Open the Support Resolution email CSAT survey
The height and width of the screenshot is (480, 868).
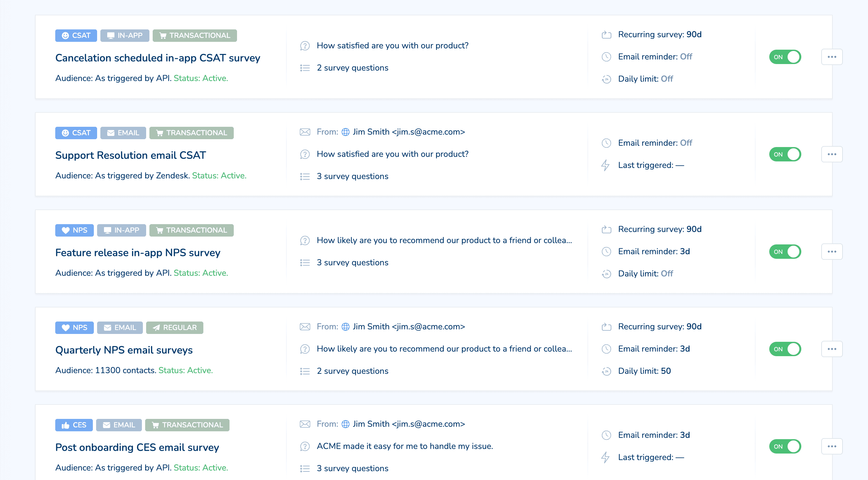coord(130,155)
